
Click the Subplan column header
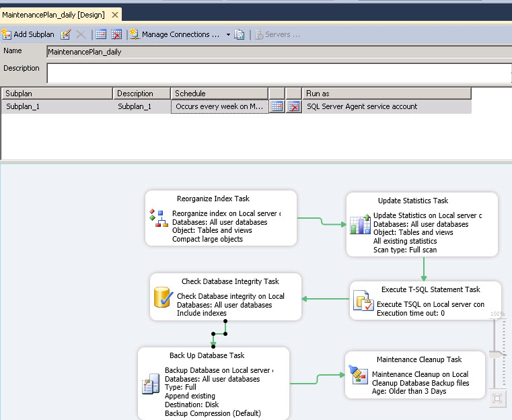(57, 94)
